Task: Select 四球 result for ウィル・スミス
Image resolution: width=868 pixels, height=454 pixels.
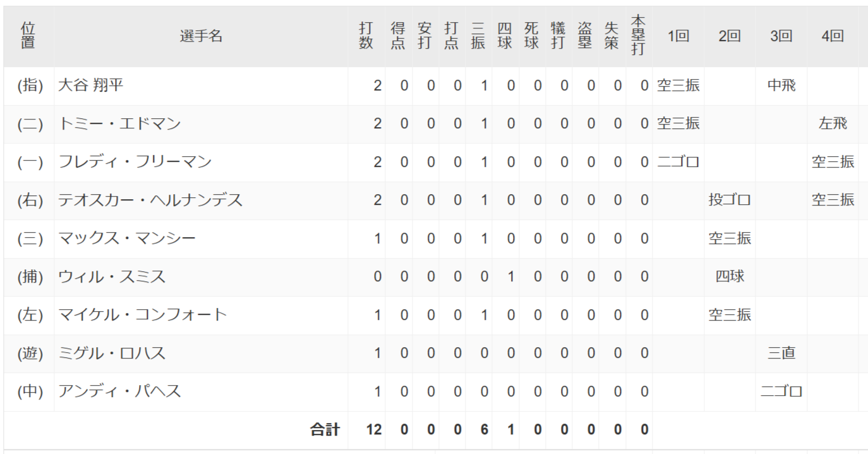Action: click(x=730, y=277)
